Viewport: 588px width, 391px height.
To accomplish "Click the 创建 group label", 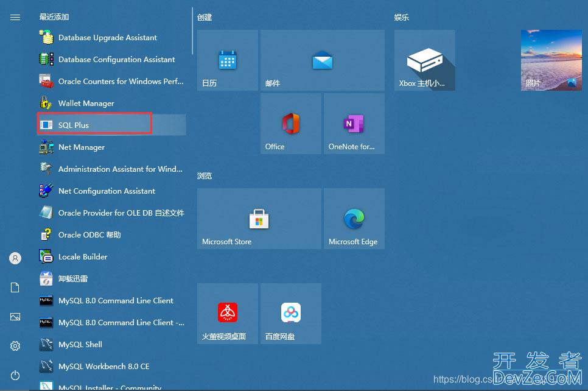I will (x=205, y=17).
